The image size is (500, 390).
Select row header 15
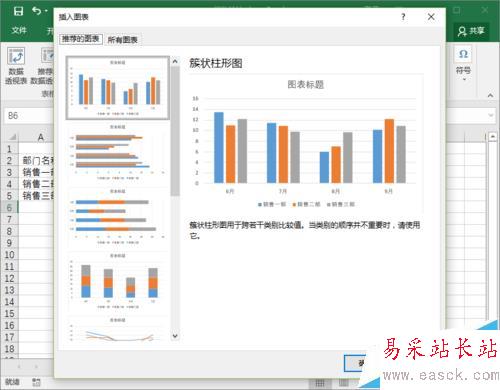pos(9,314)
